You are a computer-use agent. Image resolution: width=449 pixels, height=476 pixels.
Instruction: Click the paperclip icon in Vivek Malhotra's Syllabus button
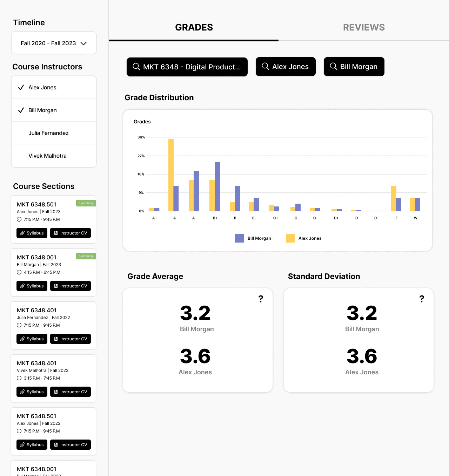coord(22,392)
